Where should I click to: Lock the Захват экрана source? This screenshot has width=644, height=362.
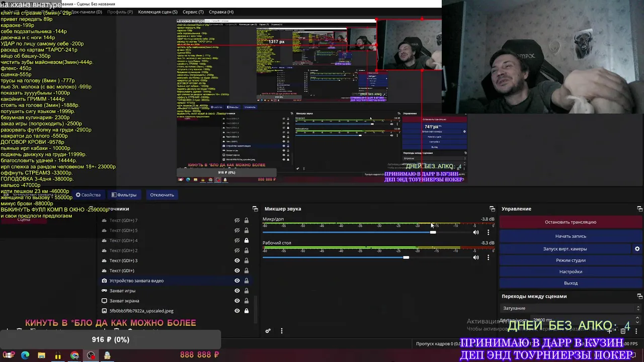(x=247, y=301)
